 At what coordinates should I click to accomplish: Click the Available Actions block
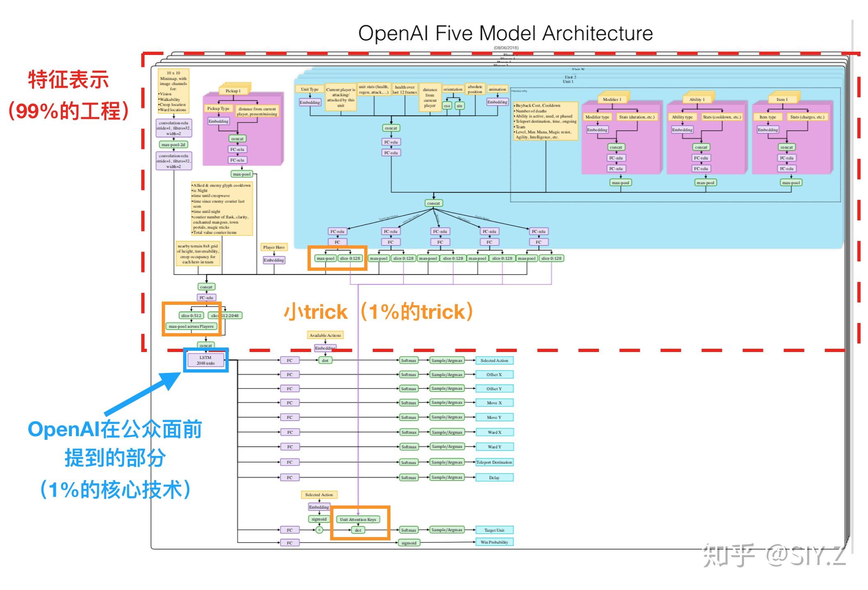pos(325,335)
